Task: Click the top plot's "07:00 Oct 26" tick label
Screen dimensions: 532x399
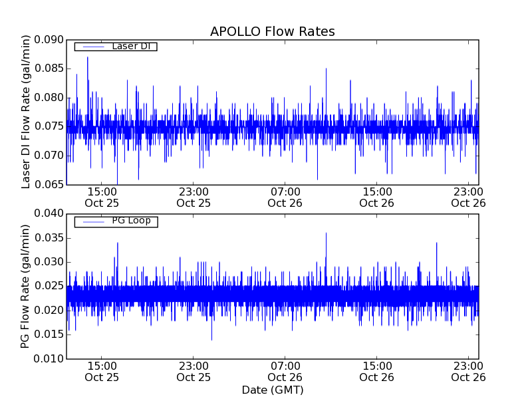Action: (x=285, y=197)
